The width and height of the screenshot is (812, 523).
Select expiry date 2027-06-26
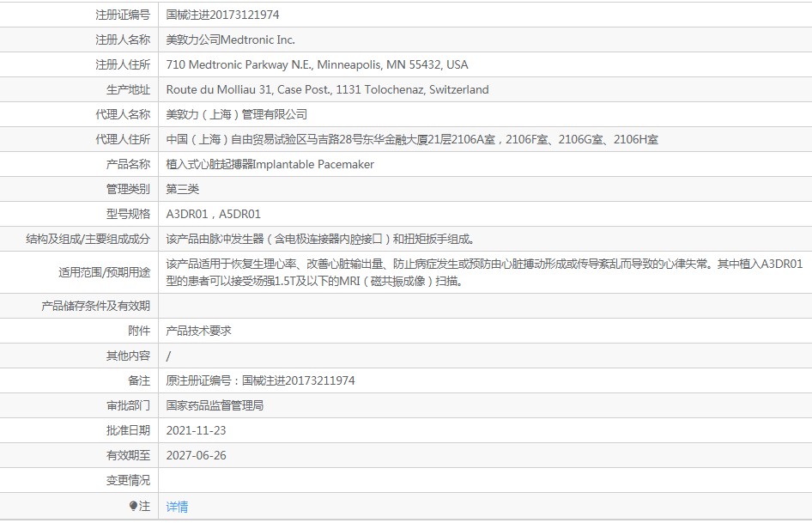pos(197,455)
